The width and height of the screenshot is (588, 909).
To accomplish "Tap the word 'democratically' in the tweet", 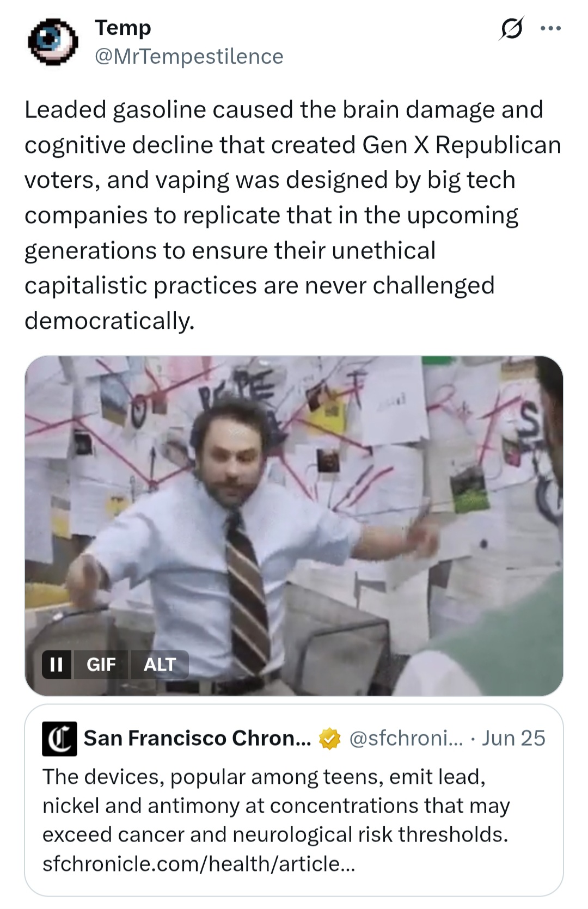I will click(109, 321).
